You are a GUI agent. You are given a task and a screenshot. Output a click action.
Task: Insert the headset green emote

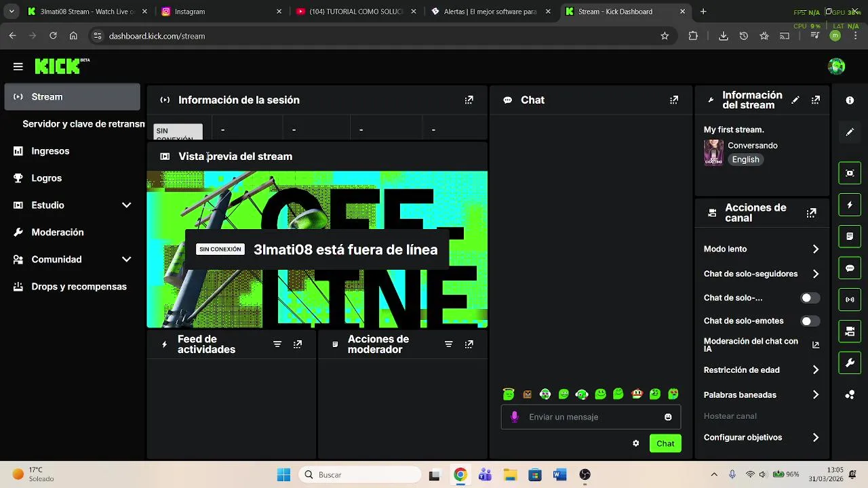coord(582,394)
